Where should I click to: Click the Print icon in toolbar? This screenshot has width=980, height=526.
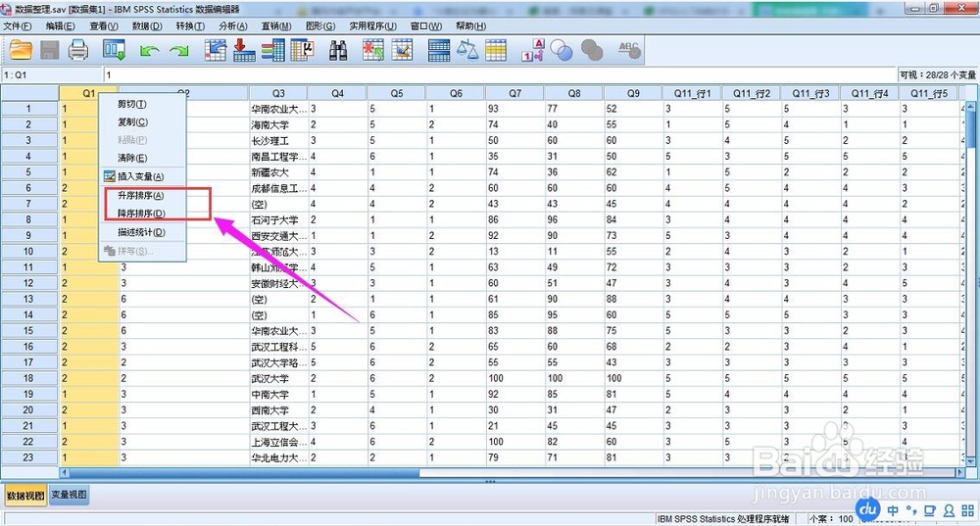[x=78, y=50]
